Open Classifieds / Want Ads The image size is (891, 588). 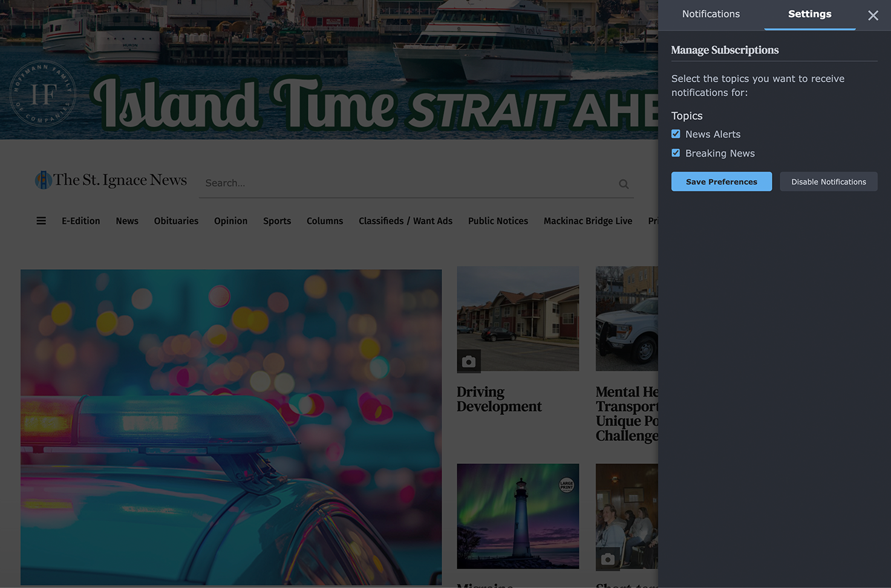[405, 221]
